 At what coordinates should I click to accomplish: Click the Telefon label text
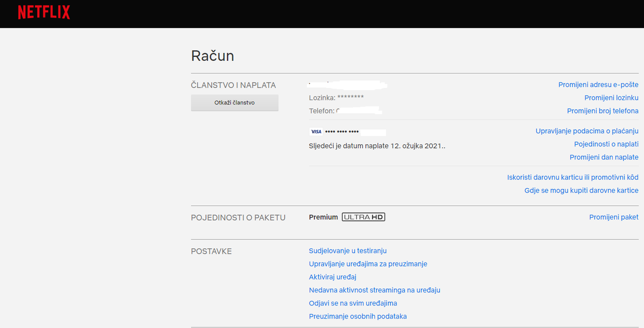click(321, 111)
